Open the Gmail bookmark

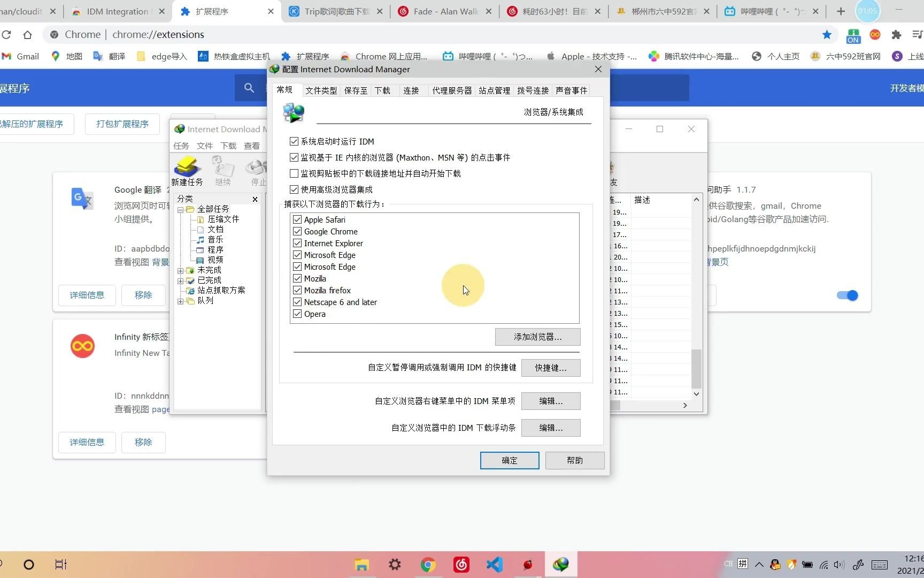click(x=21, y=56)
